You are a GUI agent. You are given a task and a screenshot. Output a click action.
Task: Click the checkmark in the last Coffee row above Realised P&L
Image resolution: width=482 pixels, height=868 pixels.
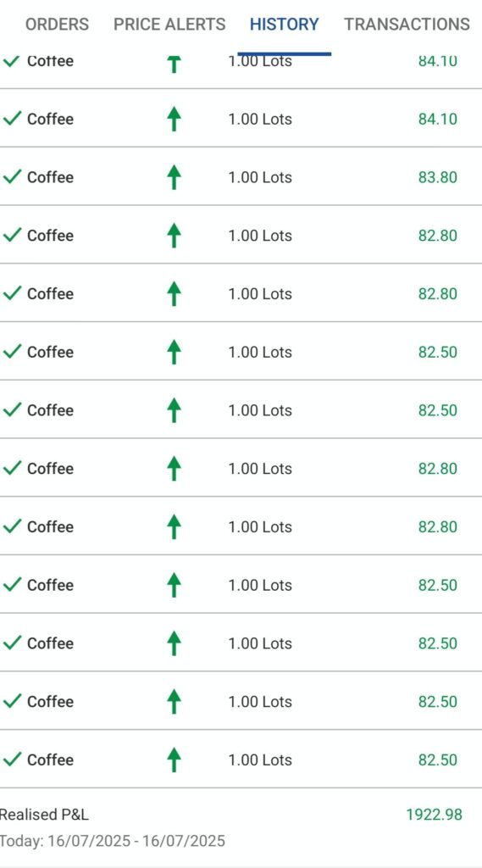point(12,759)
